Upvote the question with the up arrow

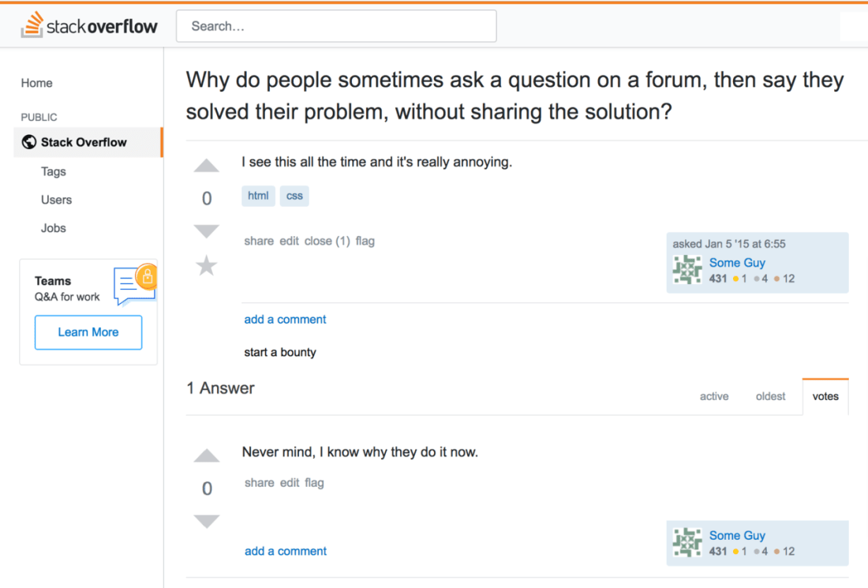(207, 166)
